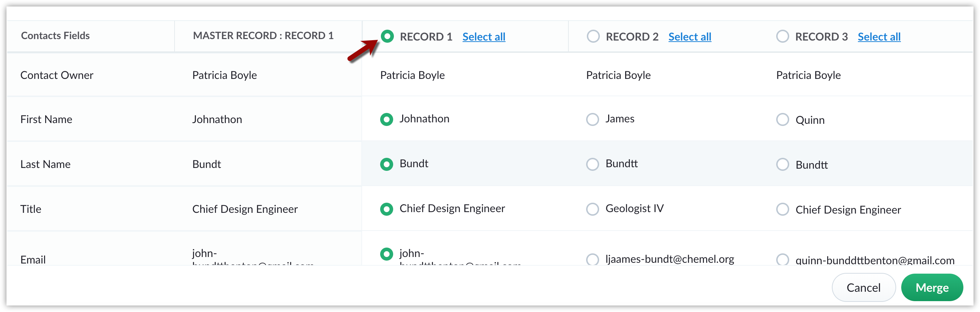Select RECORD 3 as master record

coord(782,37)
